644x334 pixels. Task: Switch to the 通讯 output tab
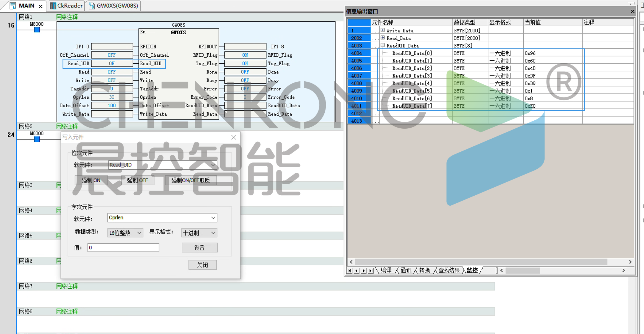(x=406, y=270)
